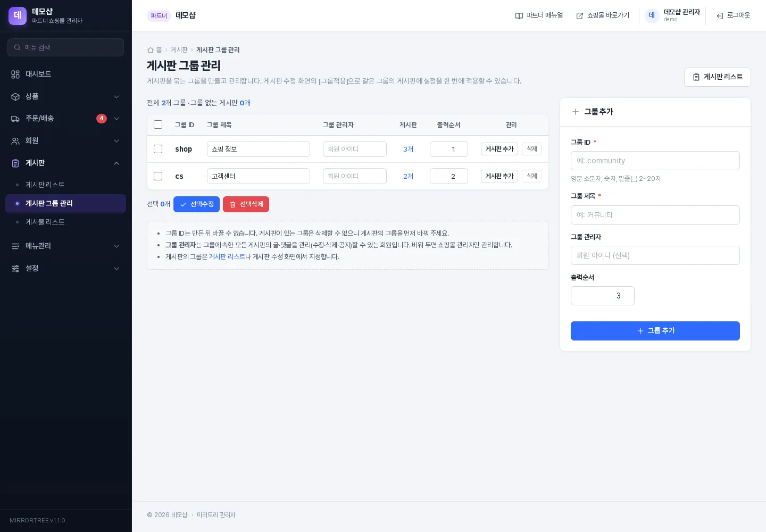Toggle the select-all checkbox in table header
This screenshot has width=766, height=532.
click(x=158, y=124)
